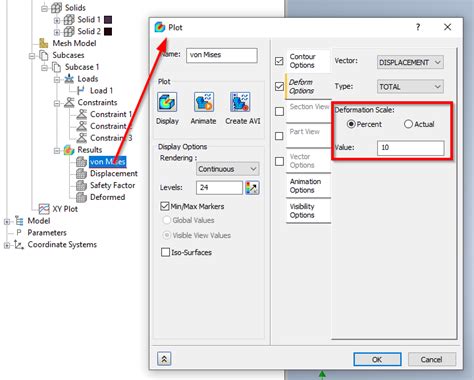Click the OK button

pyautogui.click(x=377, y=359)
